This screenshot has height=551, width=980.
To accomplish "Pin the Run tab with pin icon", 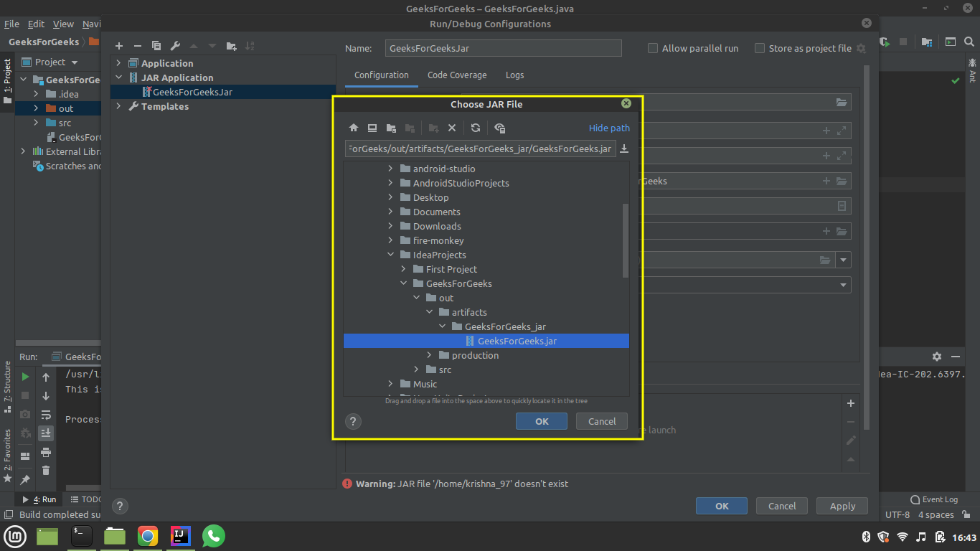I will click(x=25, y=479).
